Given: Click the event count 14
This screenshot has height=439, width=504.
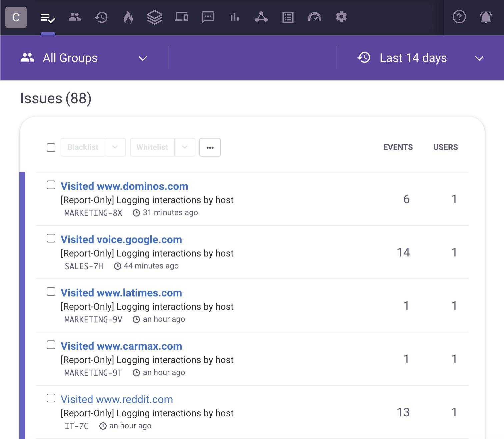Looking at the screenshot, I should (403, 252).
